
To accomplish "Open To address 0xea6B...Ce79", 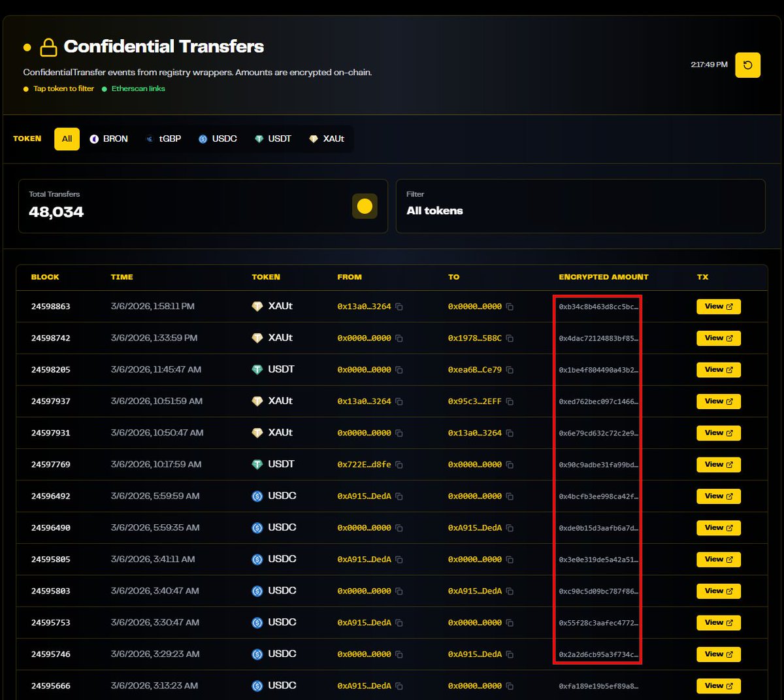I will (x=475, y=370).
